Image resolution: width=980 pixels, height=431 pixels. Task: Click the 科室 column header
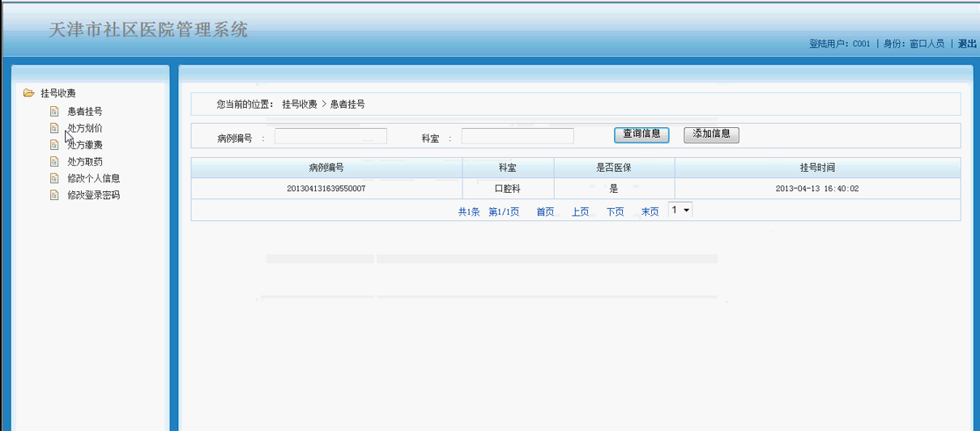(508, 168)
